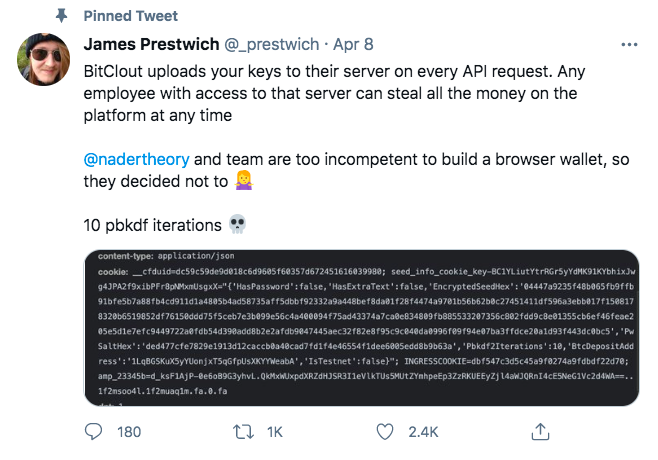This screenshot has height=460, width=658.
Task: Open the share upload icon
Action: point(540,431)
